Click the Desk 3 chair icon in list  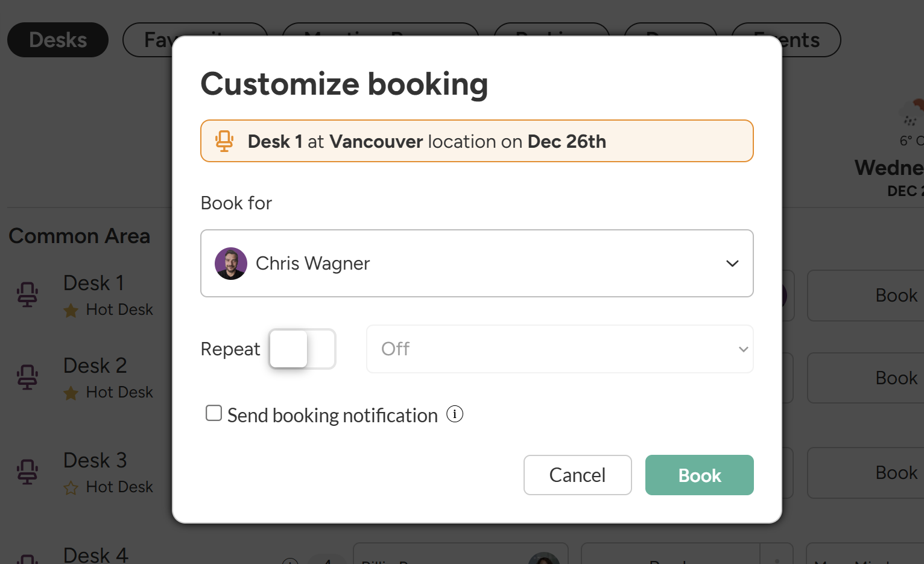click(28, 472)
